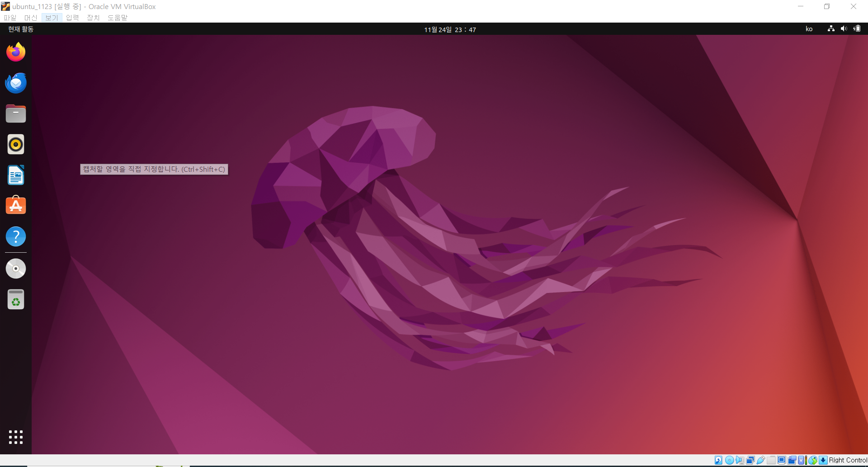Open the 장치 menu
The image size is (868, 467).
[93, 18]
